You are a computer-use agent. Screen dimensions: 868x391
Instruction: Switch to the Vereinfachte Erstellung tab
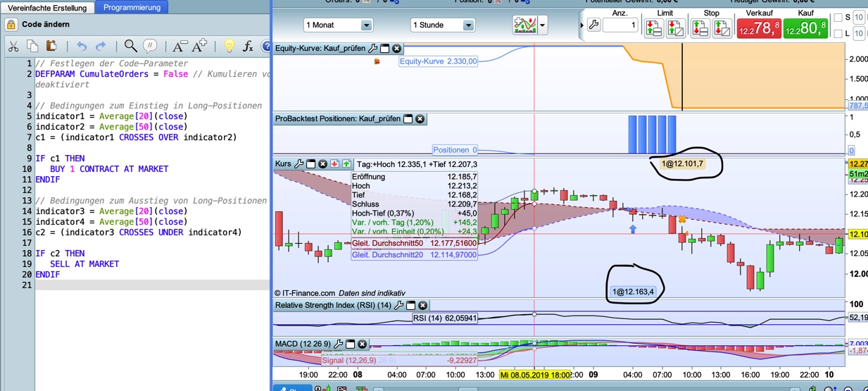pos(47,8)
